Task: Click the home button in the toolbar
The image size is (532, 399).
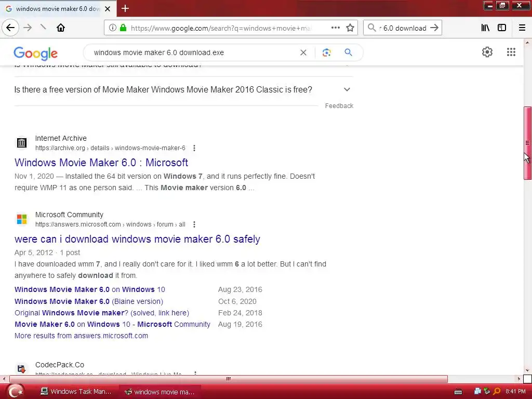Action: [x=61, y=28]
